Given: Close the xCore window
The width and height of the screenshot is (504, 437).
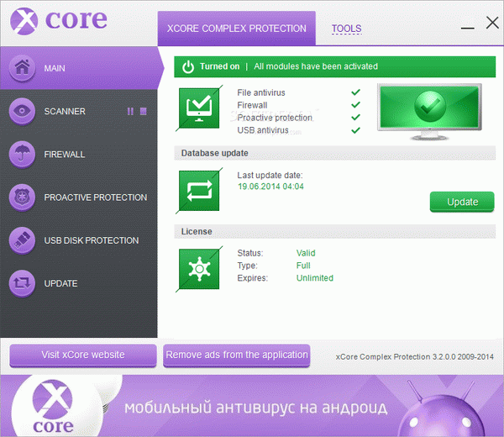Looking at the screenshot, I should [492, 23].
